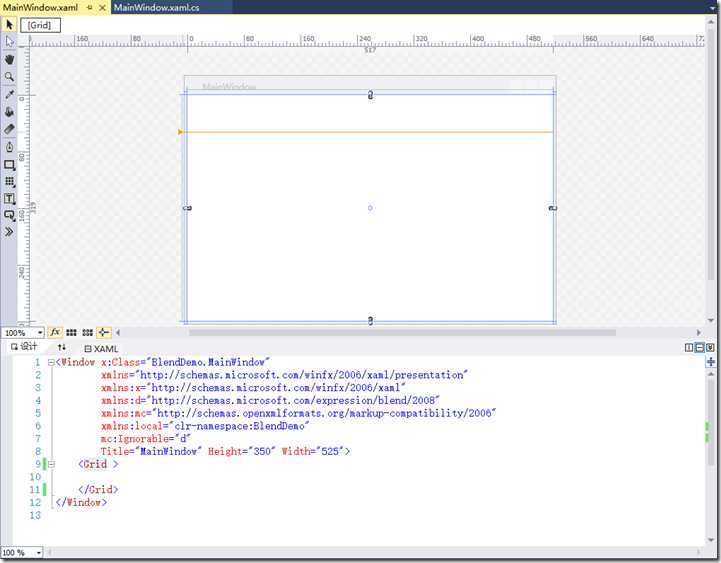Activate the Zoom magnifier tool
721x563 pixels.
[9, 77]
